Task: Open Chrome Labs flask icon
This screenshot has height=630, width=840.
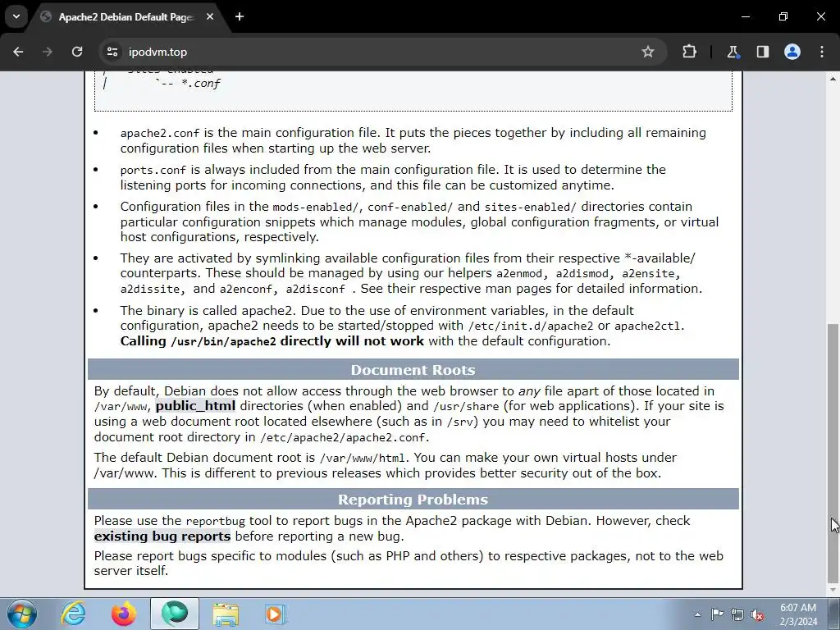Action: point(733,52)
